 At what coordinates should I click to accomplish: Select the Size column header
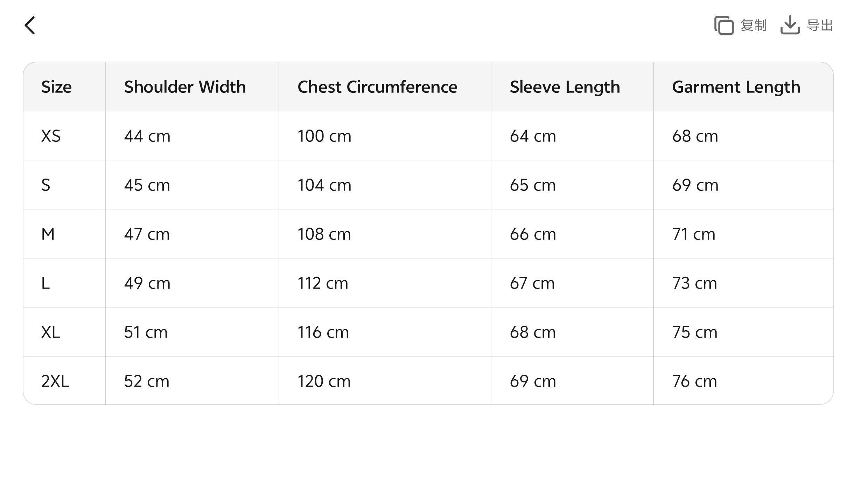click(56, 87)
